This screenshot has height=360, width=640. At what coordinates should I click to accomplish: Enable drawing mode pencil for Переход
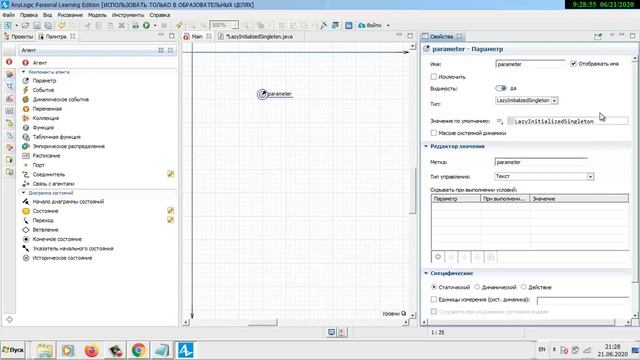pyautogui.click(x=171, y=220)
